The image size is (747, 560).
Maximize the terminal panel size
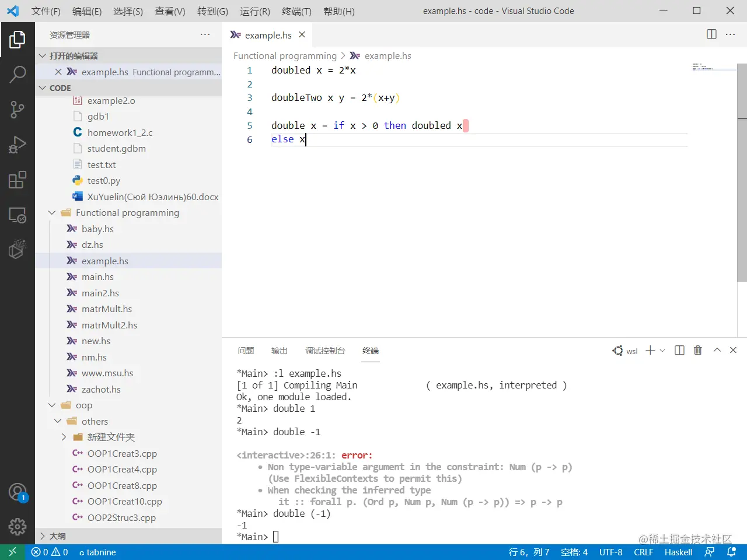717,350
